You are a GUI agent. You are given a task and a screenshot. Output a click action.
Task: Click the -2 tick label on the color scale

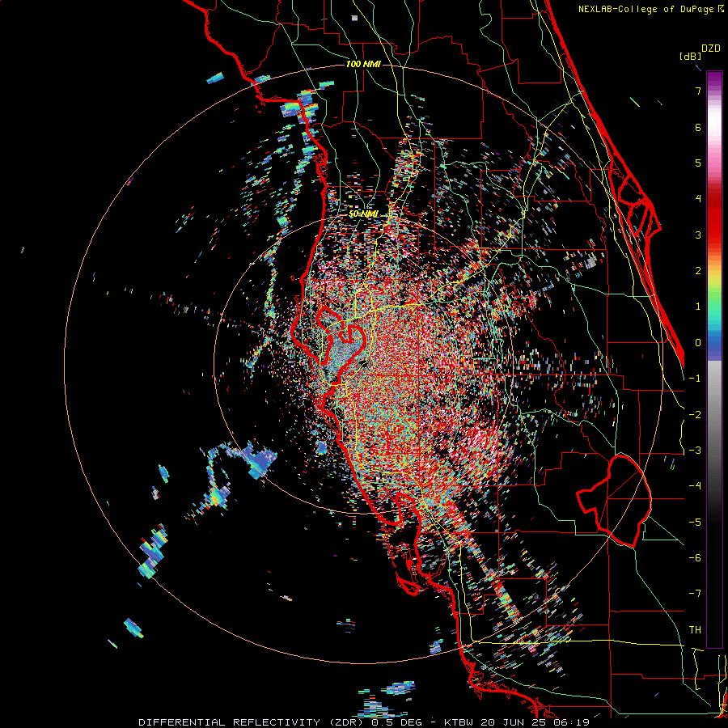coord(695,414)
